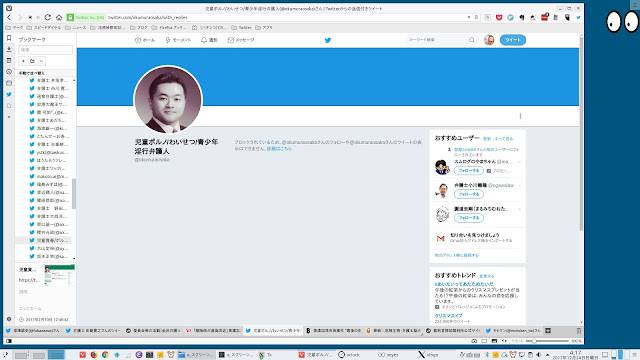Click the blue ツイート button
The width and height of the screenshot is (640, 360).
point(513,40)
